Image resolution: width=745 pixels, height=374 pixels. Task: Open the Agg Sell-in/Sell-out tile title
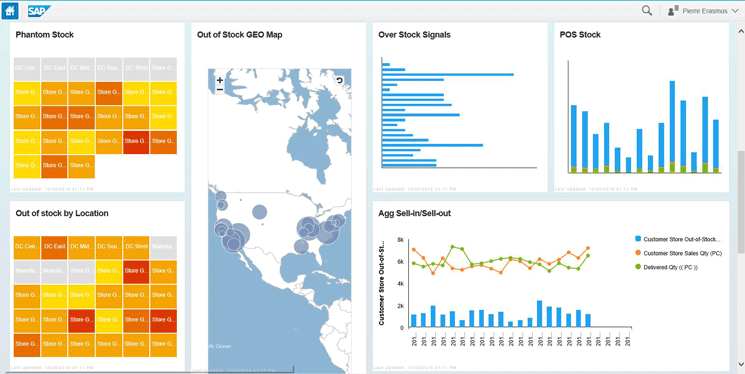click(x=414, y=213)
